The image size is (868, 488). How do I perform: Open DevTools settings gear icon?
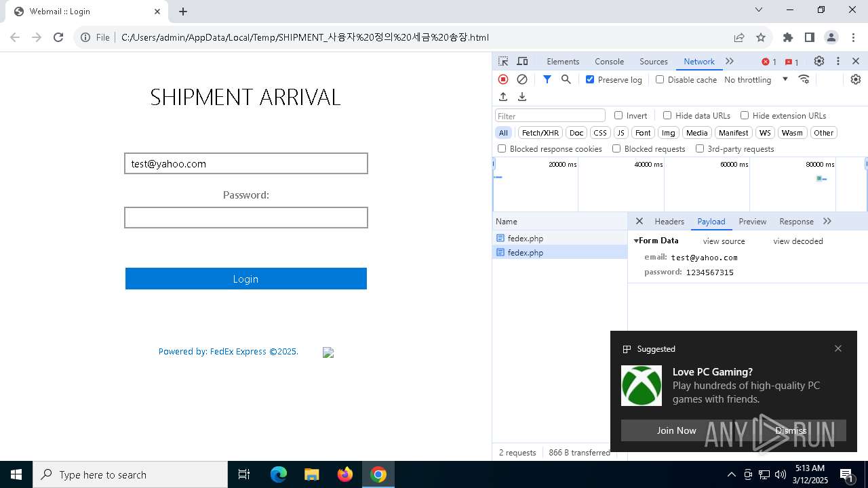pos(819,61)
